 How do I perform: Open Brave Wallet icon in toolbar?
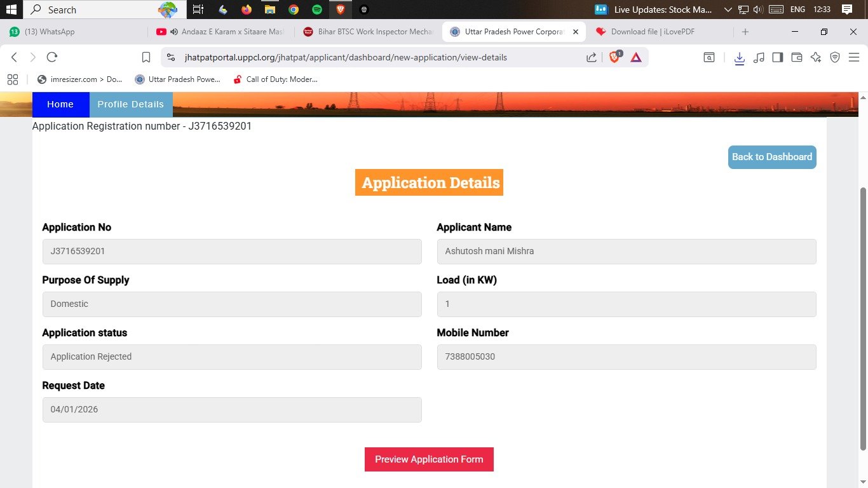tap(796, 57)
